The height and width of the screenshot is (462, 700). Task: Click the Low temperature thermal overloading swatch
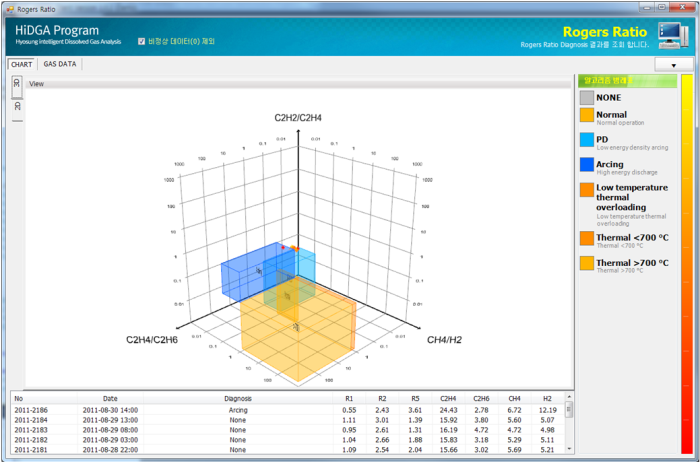coord(587,190)
